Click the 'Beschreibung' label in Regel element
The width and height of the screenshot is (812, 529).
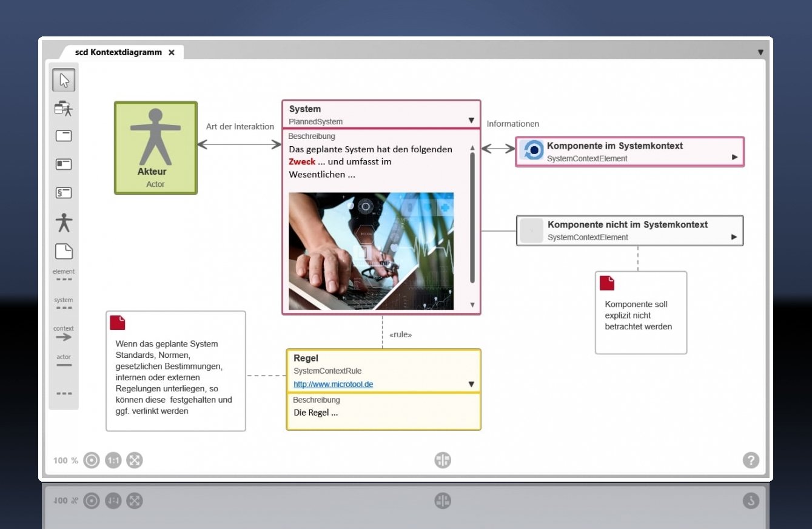[x=317, y=400]
